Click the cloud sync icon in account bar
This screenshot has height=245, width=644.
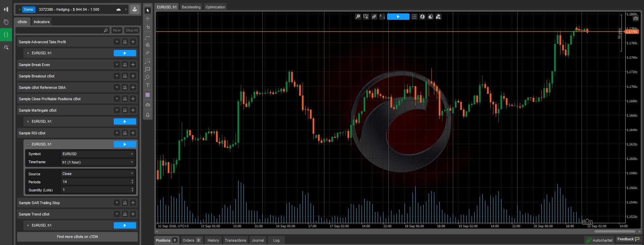118,9
